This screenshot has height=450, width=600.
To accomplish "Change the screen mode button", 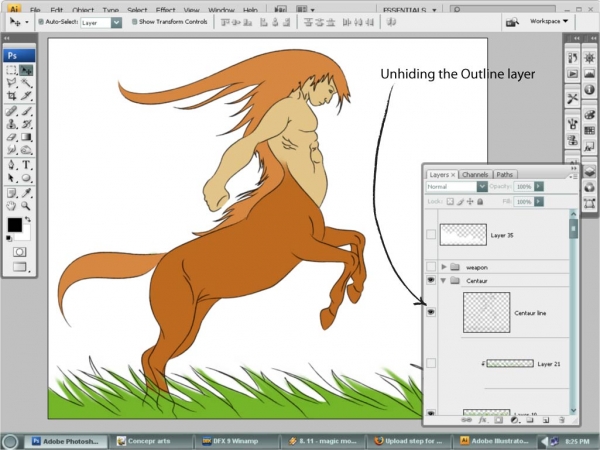I will coord(20,267).
